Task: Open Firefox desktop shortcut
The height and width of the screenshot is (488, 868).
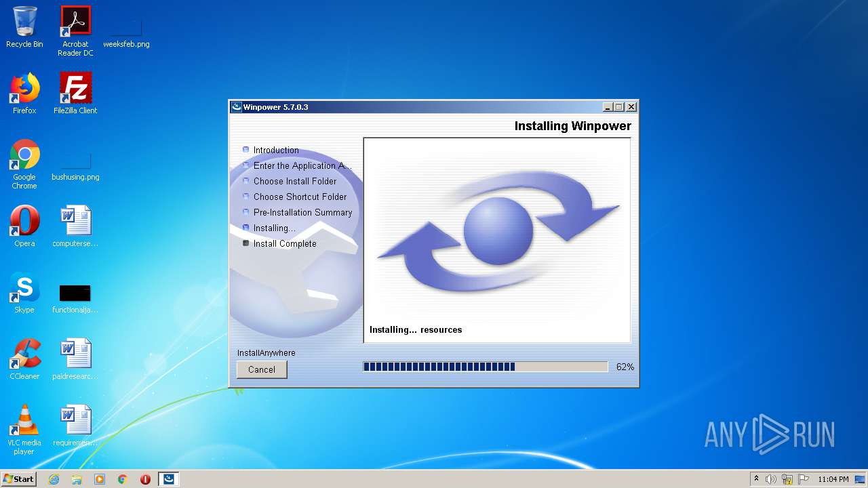Action: 24,94
